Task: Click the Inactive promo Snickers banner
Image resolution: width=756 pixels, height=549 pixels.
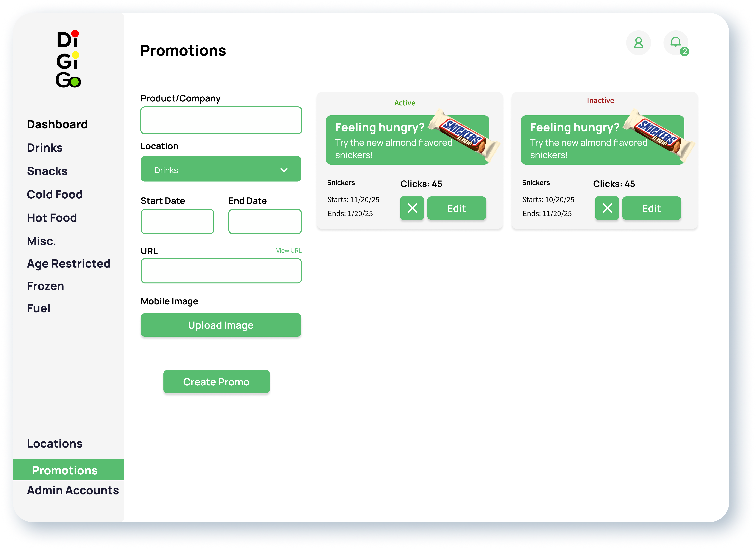Action: click(x=602, y=140)
